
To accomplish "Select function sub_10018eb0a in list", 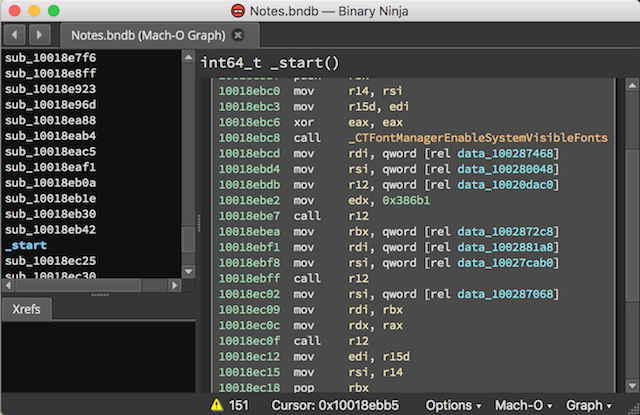I will (x=51, y=183).
